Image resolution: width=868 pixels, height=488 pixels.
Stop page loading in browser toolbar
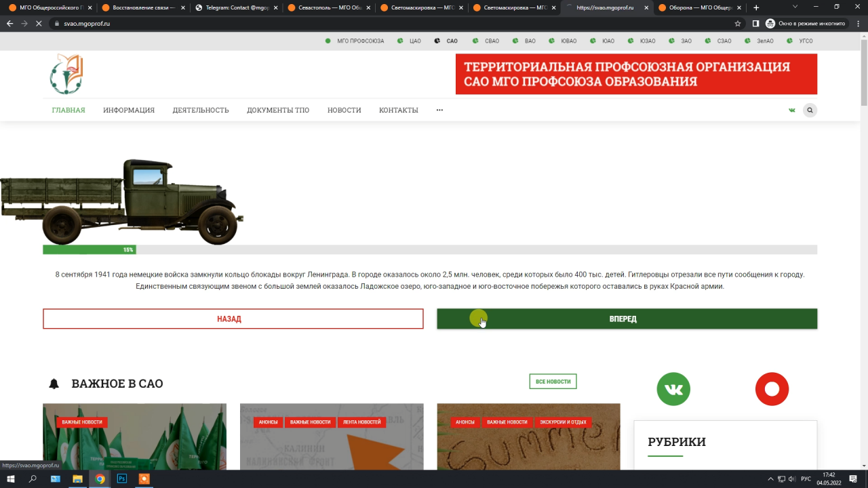(39, 23)
